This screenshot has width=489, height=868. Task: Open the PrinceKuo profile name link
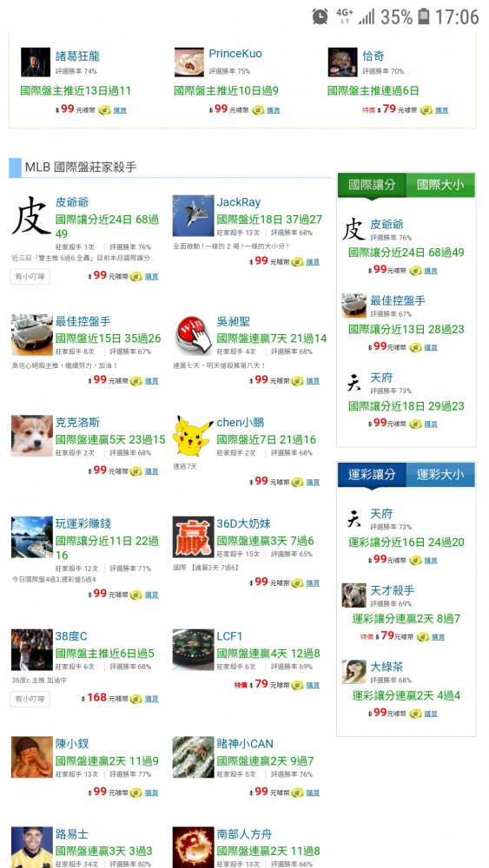tap(235, 54)
